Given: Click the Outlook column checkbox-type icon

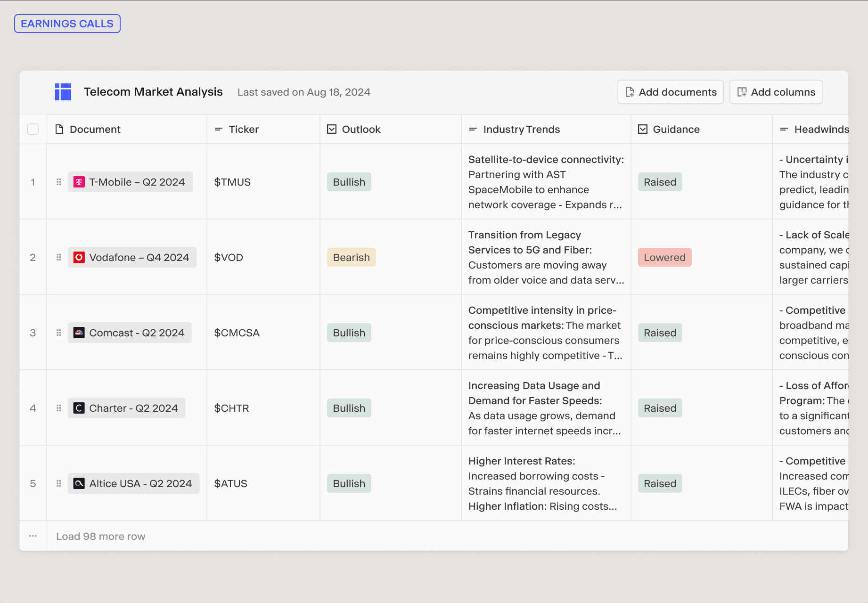Looking at the screenshot, I should pos(332,129).
